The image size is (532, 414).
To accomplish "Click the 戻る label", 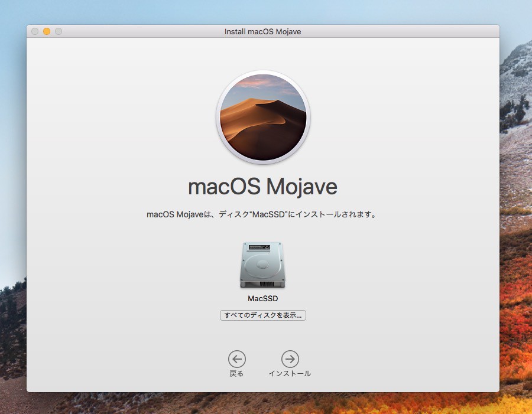I will tap(236, 374).
